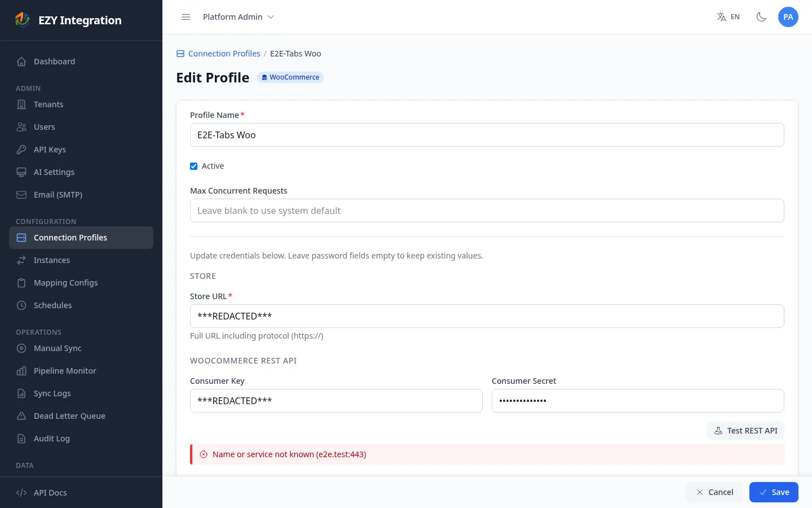Go to Tenants page
The height and width of the screenshot is (508, 812).
(x=81, y=104)
